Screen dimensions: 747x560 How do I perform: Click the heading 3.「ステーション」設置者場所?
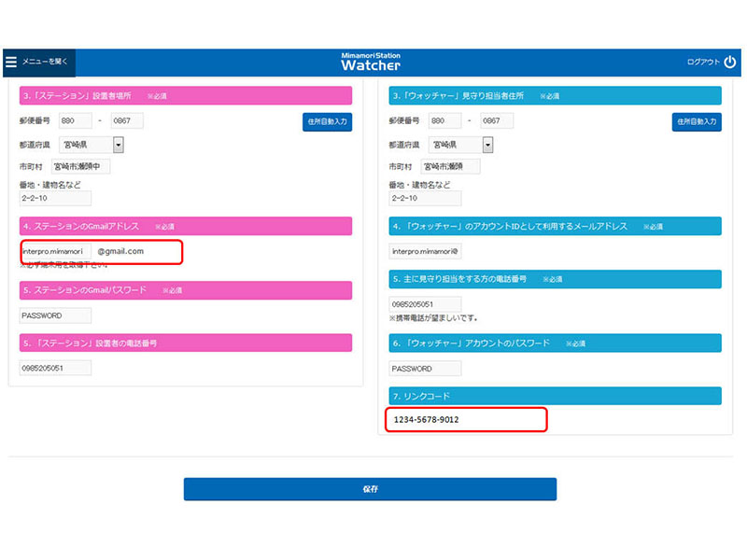point(186,96)
